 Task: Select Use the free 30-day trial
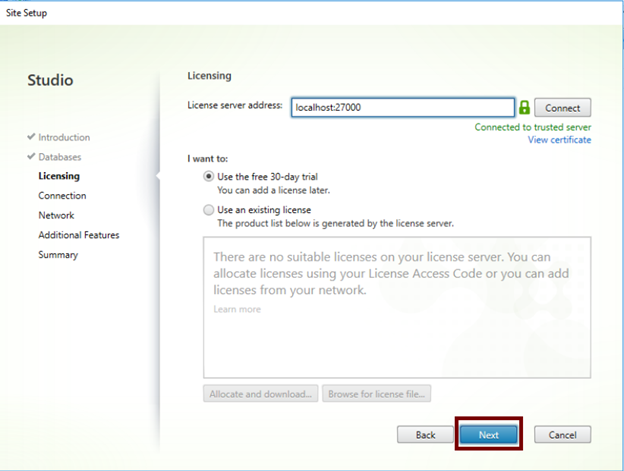pyautogui.click(x=209, y=176)
